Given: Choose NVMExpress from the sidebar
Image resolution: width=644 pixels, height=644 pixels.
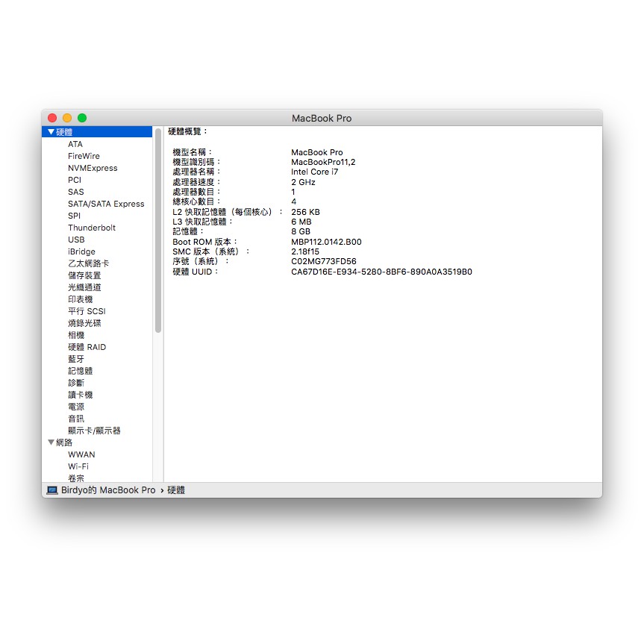Looking at the screenshot, I should pos(93,168).
